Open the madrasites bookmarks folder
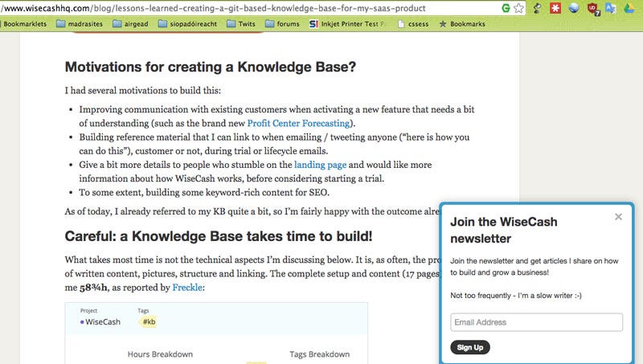 pyautogui.click(x=80, y=24)
